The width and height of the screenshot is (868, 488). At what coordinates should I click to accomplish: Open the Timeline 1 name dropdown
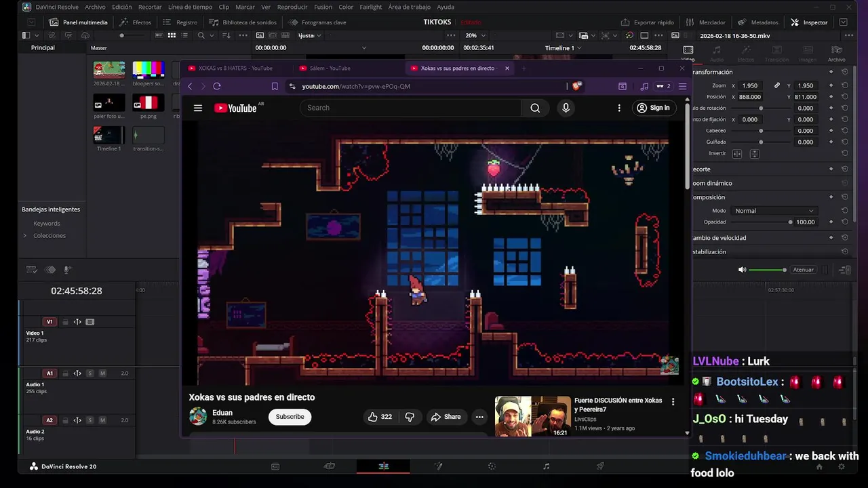click(x=564, y=48)
